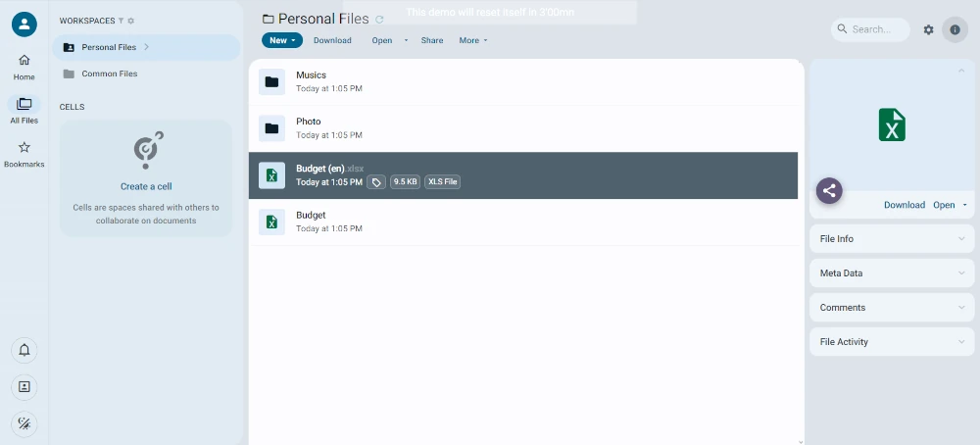Open the settings gear icon
Screen dimensions: 980x445
(928, 29)
